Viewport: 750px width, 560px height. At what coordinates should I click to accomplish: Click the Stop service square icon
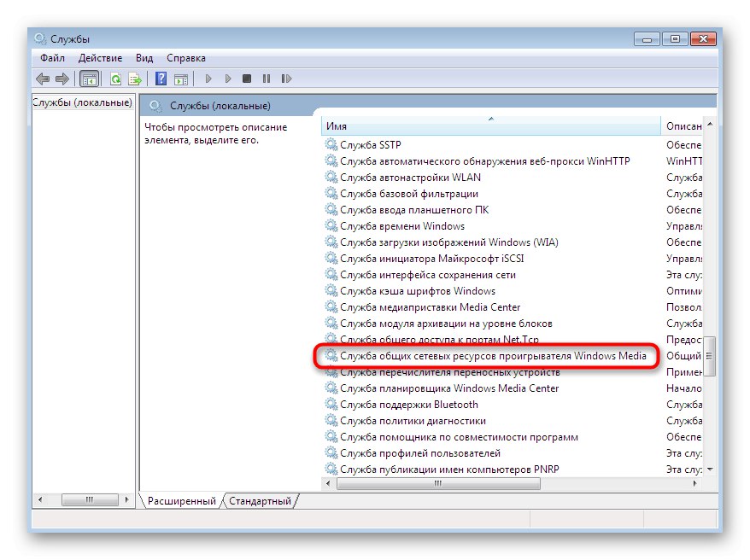point(247,79)
